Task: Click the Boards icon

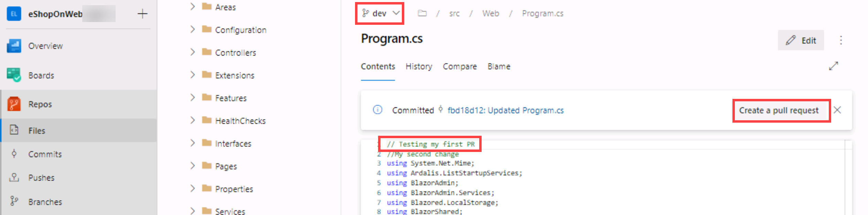Action: (14, 75)
